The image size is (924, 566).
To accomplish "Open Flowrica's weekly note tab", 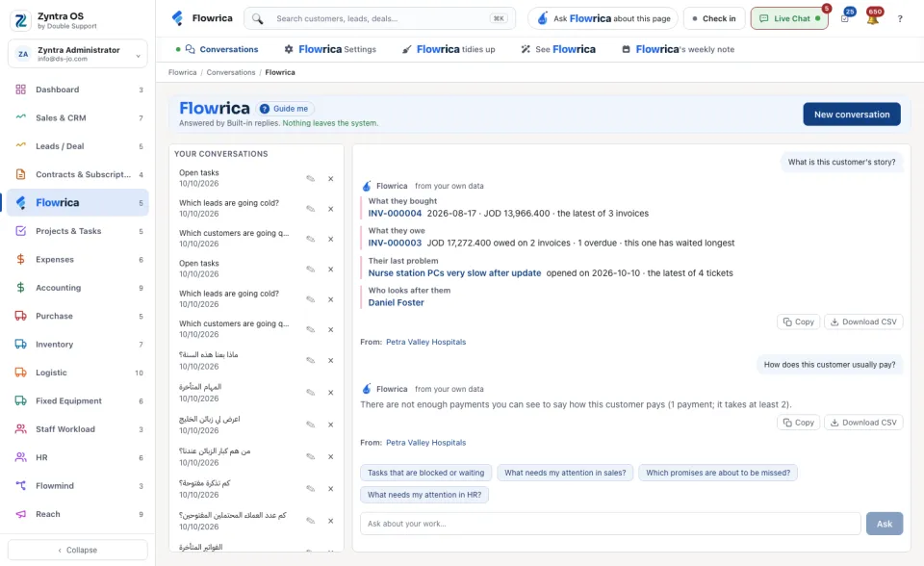I will (679, 49).
